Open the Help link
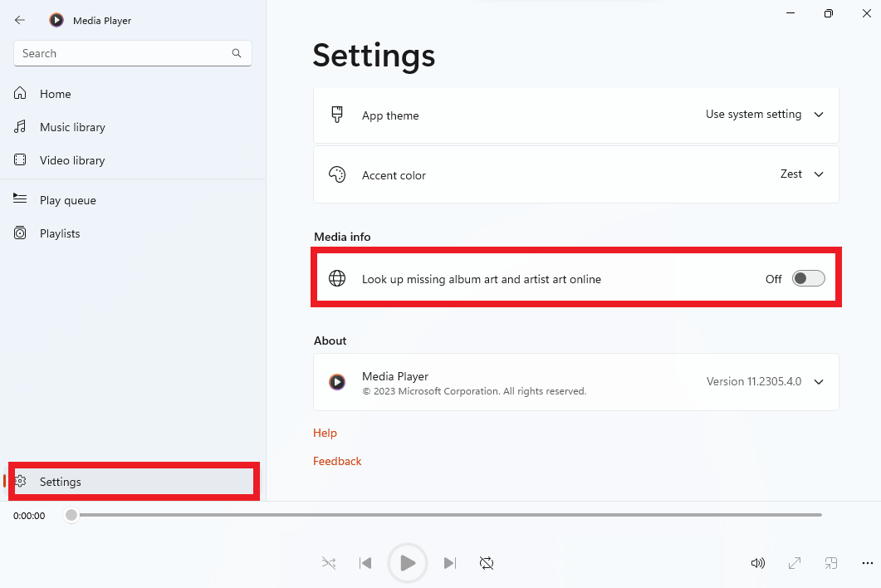The width and height of the screenshot is (881, 588). 325,433
